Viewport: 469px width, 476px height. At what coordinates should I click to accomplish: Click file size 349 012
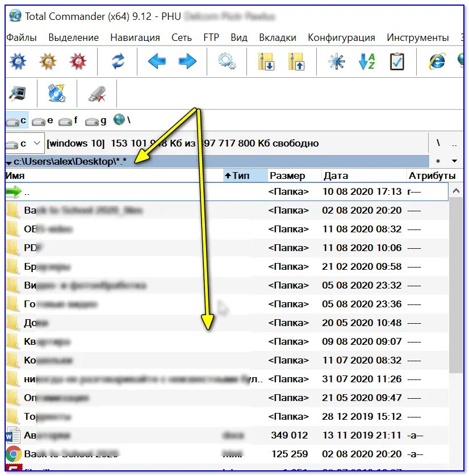pos(289,435)
